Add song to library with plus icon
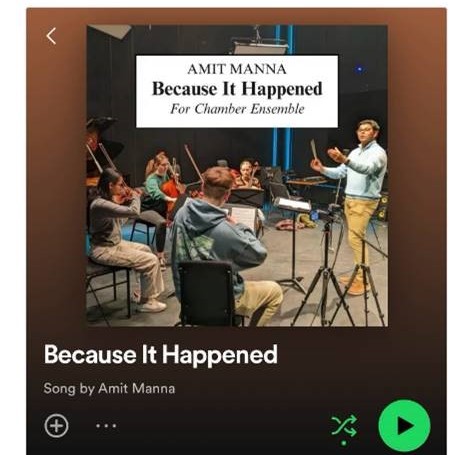This screenshot has width=461, height=455. [56, 426]
